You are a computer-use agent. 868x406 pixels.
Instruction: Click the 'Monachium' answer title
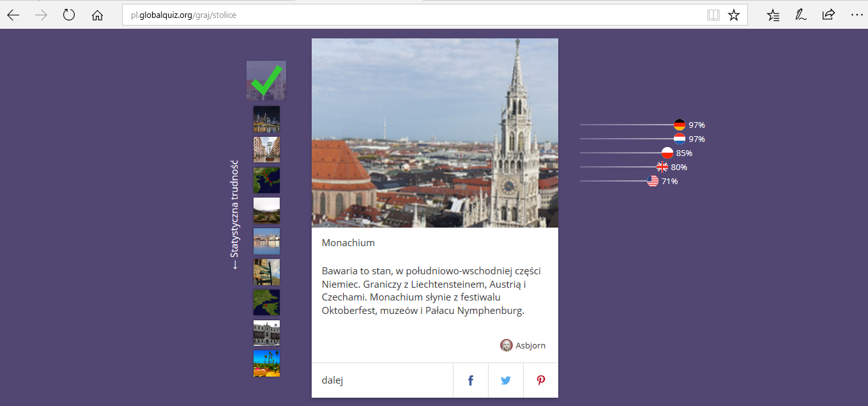coord(348,243)
